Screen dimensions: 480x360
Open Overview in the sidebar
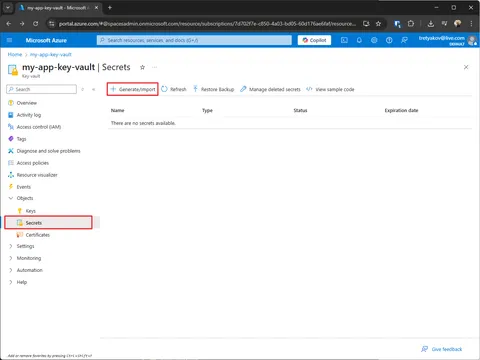[22, 103]
